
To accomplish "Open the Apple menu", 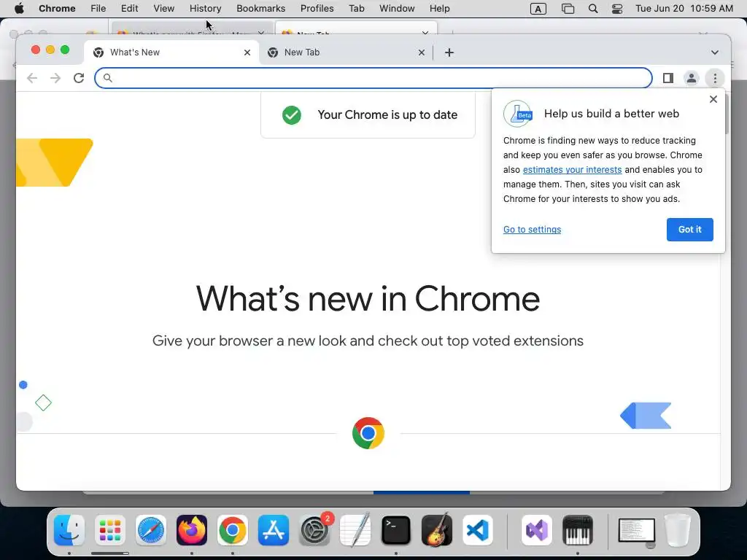I will click(x=19, y=9).
